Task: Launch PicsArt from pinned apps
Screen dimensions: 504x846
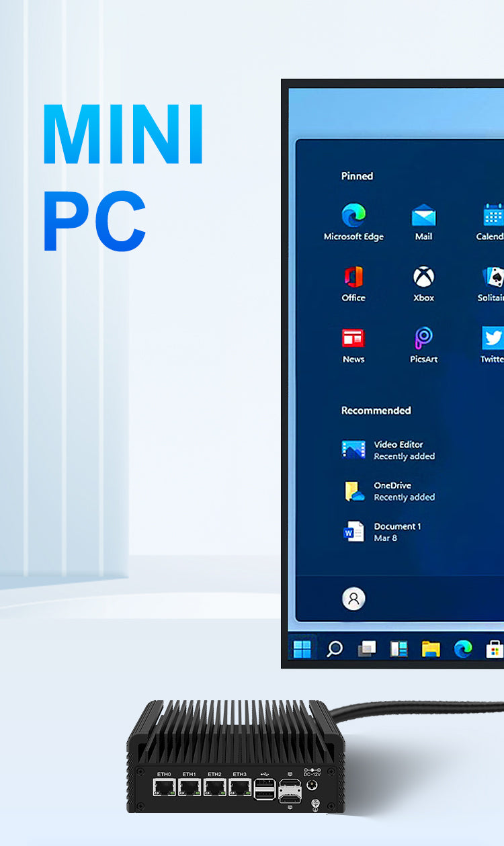Action: click(423, 338)
